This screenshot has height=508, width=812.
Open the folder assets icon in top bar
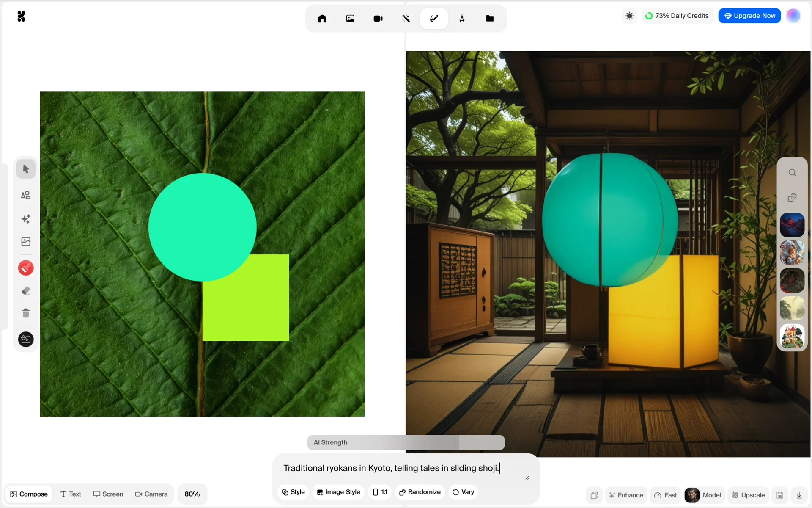490,19
